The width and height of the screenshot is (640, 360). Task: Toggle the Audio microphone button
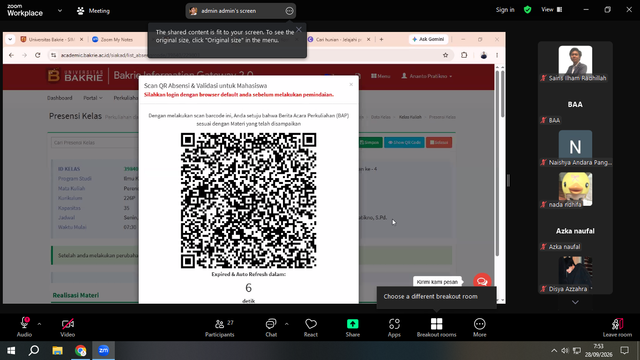[x=24, y=327]
